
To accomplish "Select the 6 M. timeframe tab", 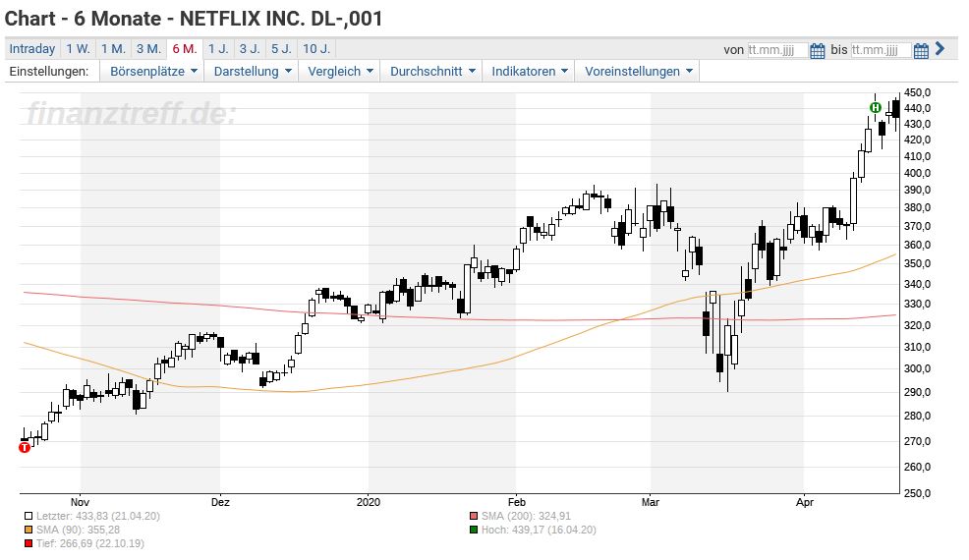I will point(185,49).
